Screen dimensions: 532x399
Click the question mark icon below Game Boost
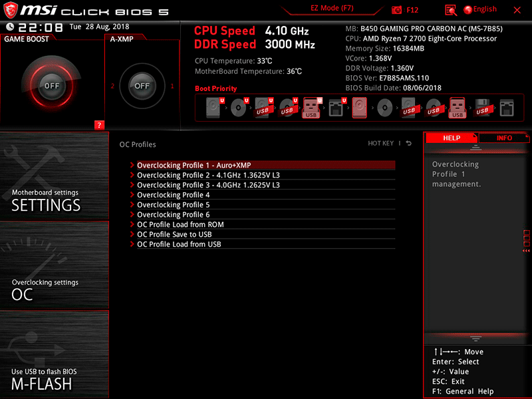coord(99,125)
